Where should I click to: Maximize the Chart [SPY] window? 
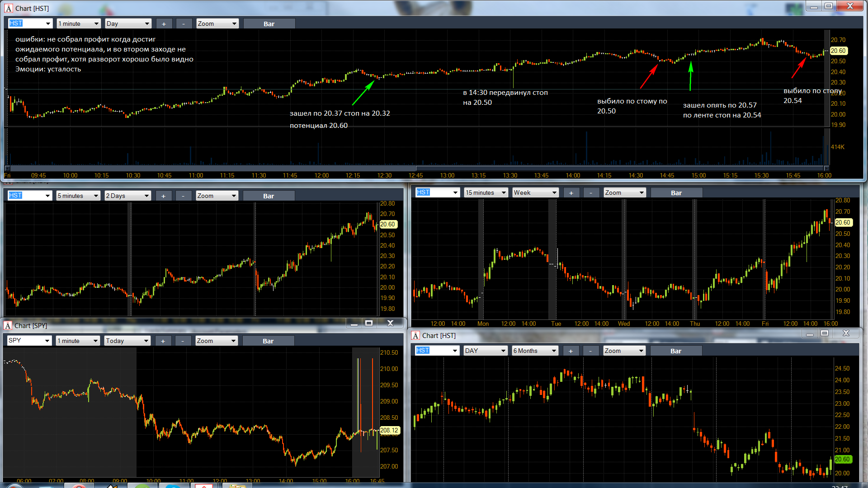pos(369,324)
